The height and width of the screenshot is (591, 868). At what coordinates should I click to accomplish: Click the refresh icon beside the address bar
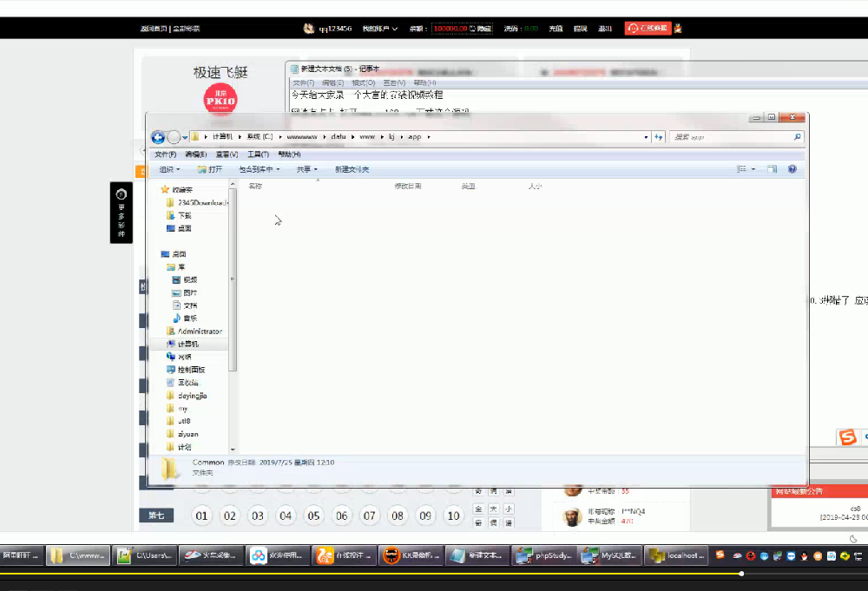pyautogui.click(x=659, y=137)
